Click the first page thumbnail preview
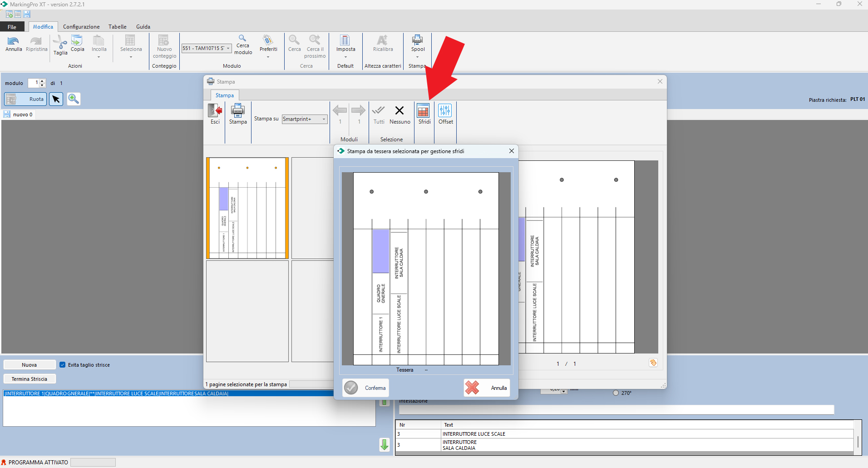The width and height of the screenshot is (868, 468). coord(247,208)
